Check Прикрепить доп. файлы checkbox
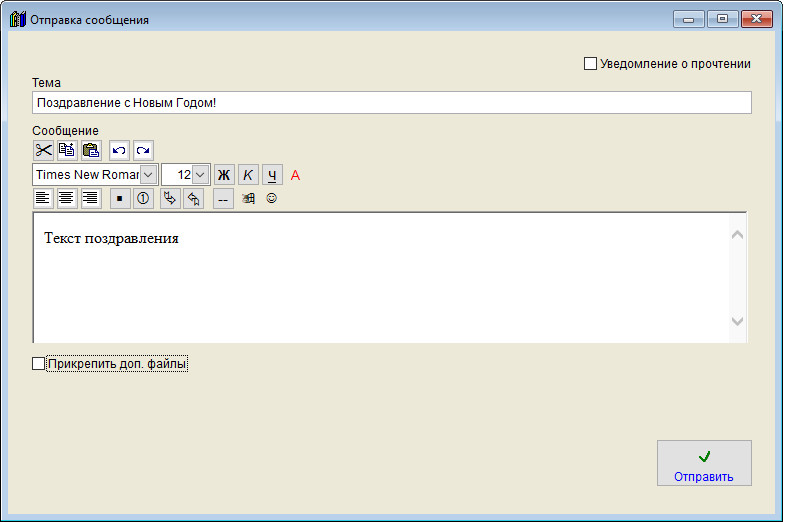786x522 pixels. pyautogui.click(x=39, y=364)
